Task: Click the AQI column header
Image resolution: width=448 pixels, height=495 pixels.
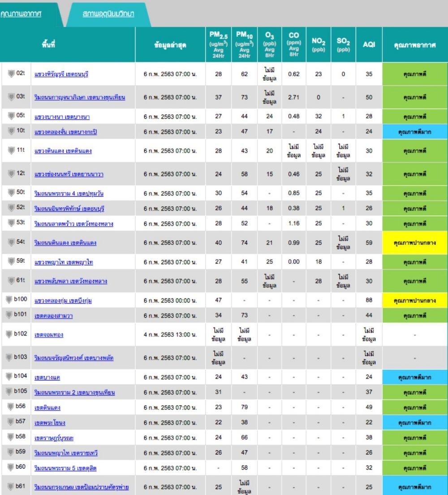Action: tap(369, 44)
